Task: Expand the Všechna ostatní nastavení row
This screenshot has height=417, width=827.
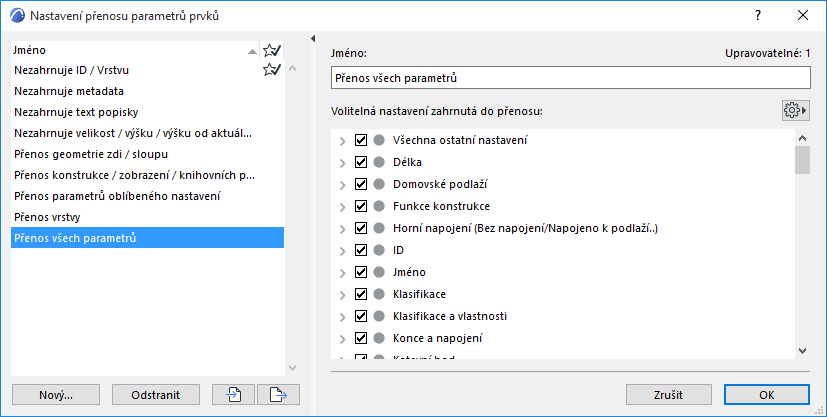Action: tap(343, 140)
